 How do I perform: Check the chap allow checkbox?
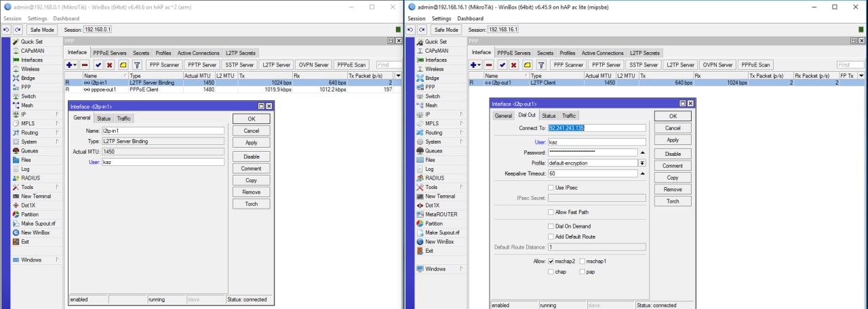pyautogui.click(x=551, y=272)
